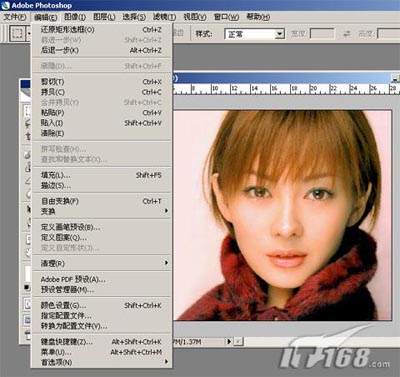This screenshot has height=377, width=400.
Task: Open the 选择(S) menu
Action: tap(134, 17)
